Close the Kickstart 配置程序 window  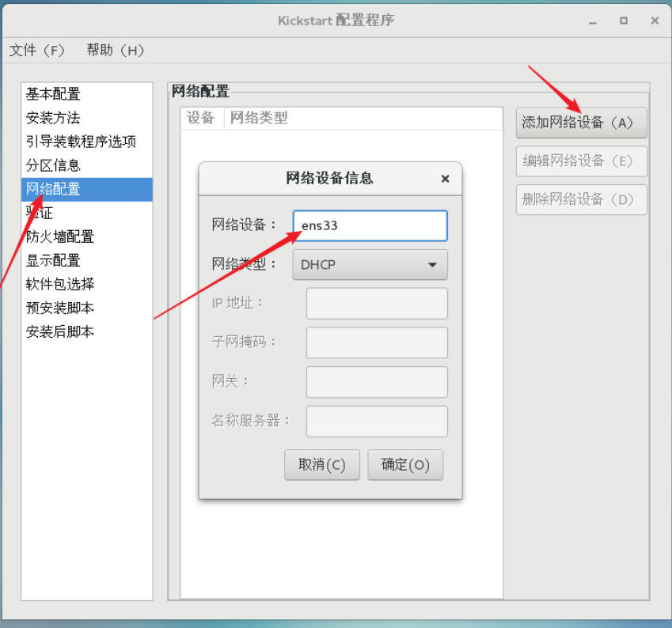tap(655, 21)
